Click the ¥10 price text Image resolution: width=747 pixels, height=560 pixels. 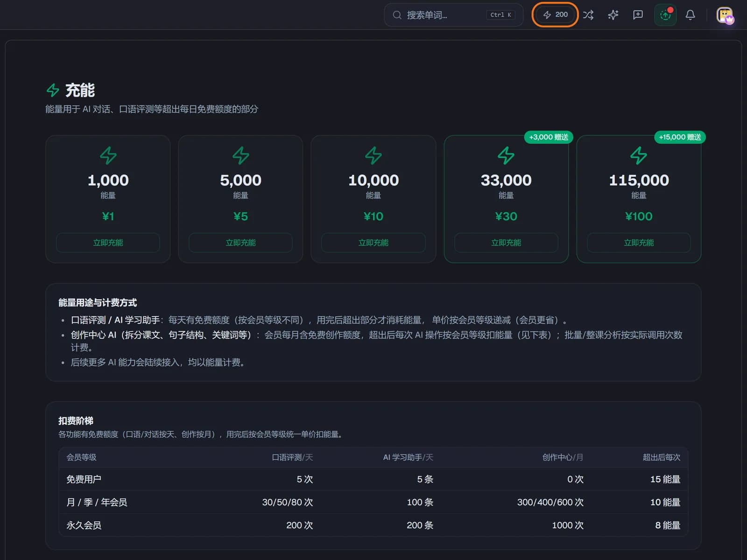[373, 216]
